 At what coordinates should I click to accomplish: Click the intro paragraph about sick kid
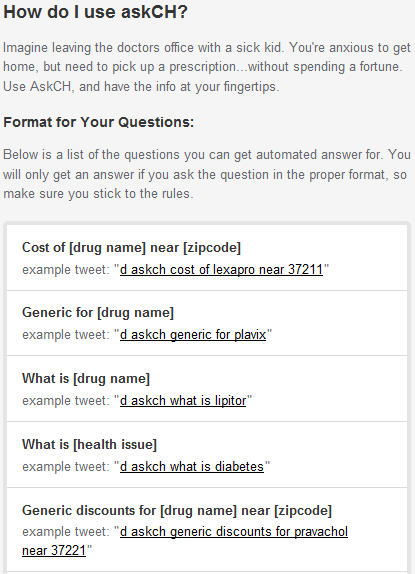(x=207, y=67)
